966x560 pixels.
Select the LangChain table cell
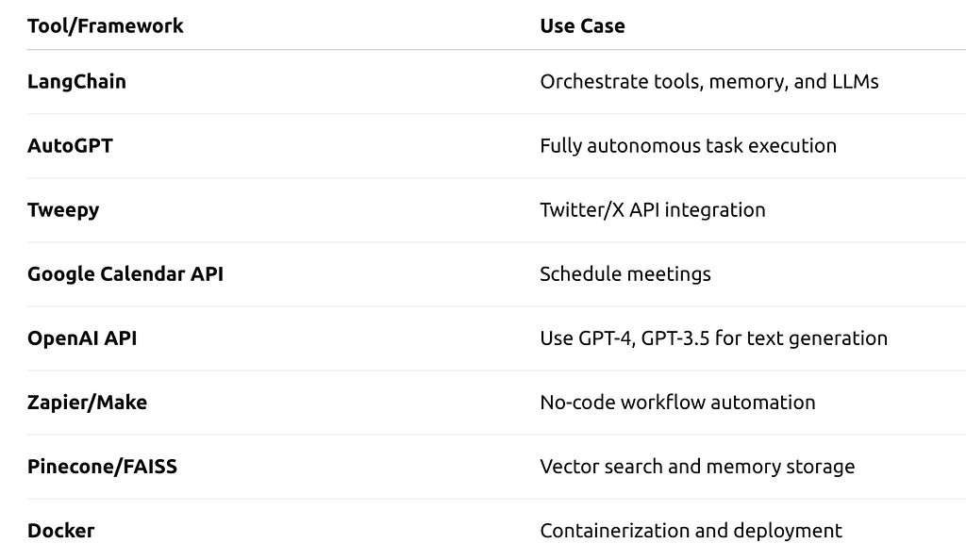(76, 82)
